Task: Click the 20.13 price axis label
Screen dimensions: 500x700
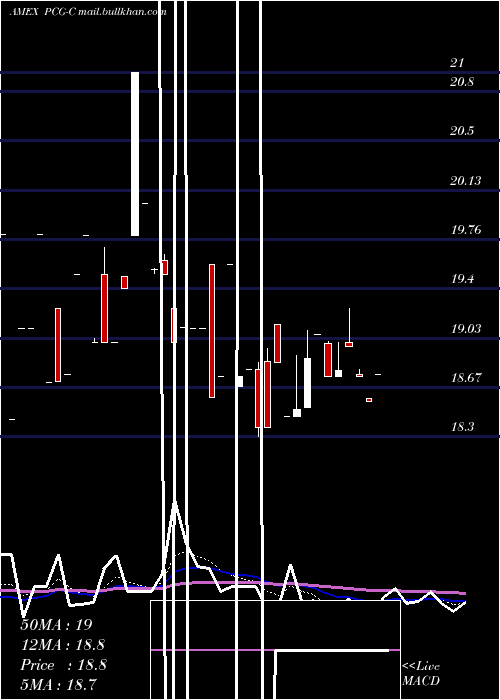Action: 466,180
